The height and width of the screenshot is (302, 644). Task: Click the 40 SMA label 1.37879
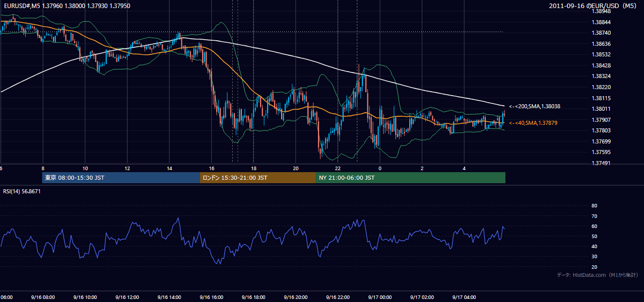(x=533, y=123)
